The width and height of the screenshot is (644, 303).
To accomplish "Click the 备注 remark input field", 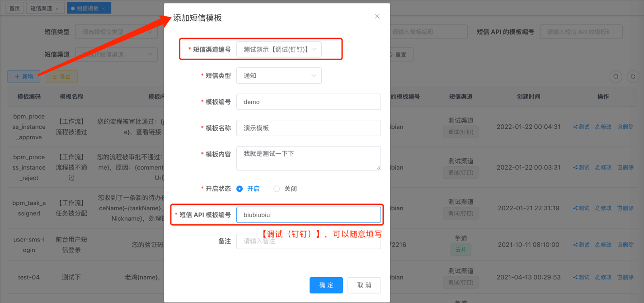I will (308, 241).
